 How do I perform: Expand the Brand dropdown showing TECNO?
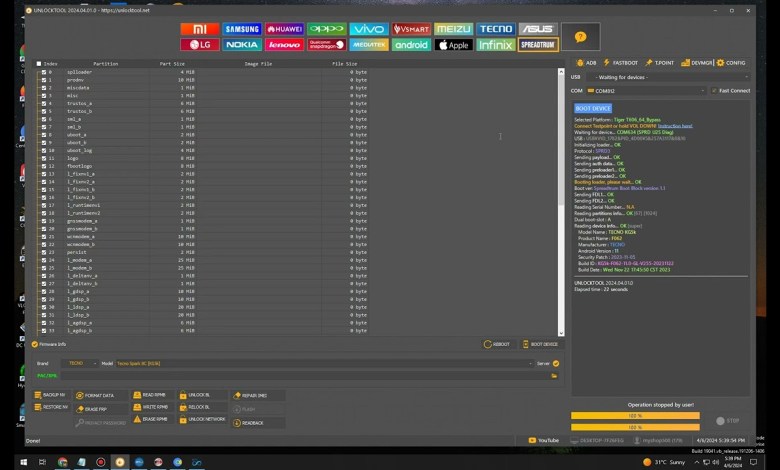coord(78,363)
